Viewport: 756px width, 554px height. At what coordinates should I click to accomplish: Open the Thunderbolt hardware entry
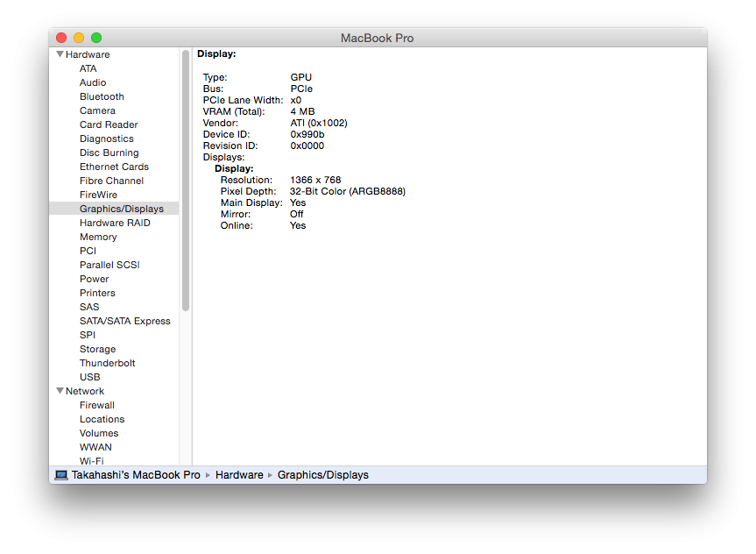(107, 363)
